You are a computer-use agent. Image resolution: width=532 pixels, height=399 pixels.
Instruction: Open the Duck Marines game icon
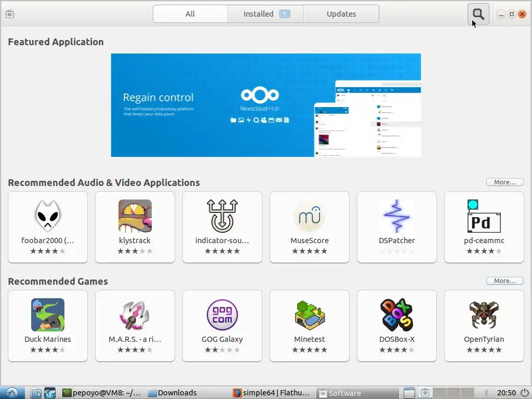point(47,315)
